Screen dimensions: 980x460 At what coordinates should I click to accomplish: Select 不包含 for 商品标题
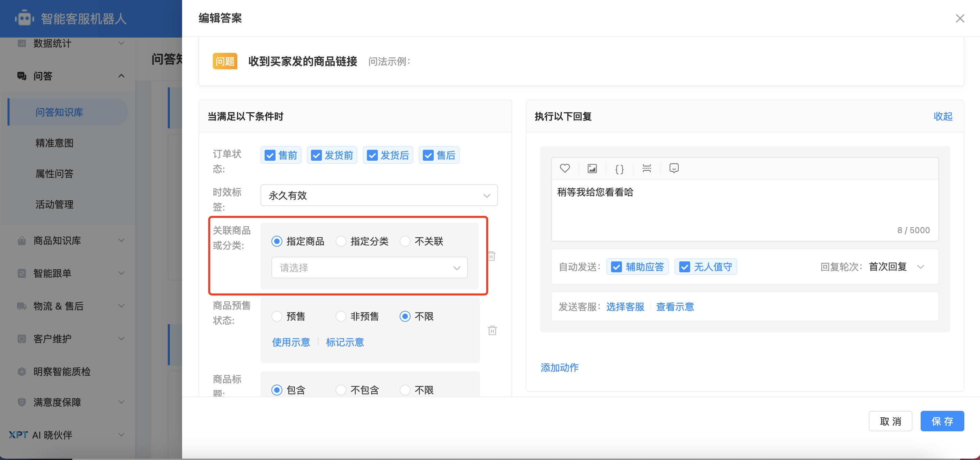click(341, 390)
